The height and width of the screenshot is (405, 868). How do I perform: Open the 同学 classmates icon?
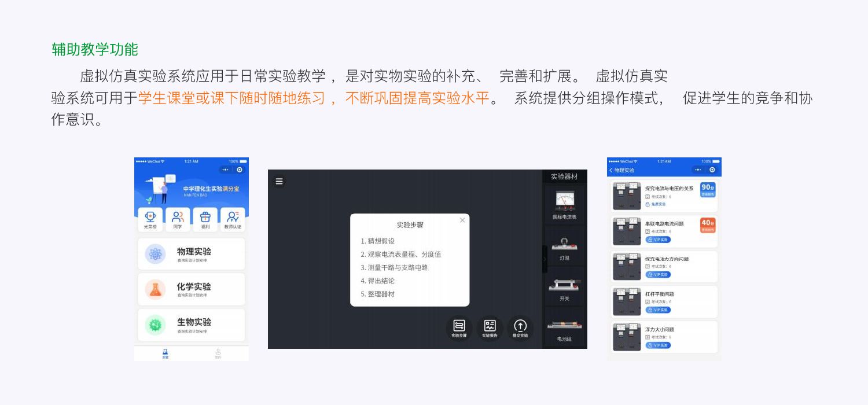click(177, 216)
